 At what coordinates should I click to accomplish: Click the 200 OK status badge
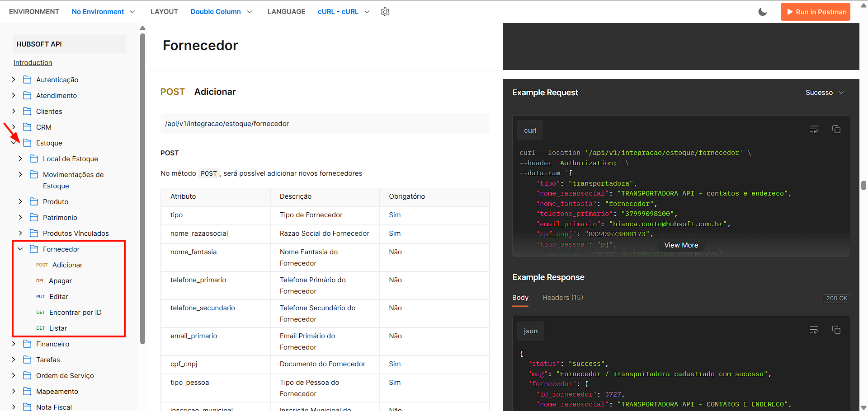click(x=837, y=298)
